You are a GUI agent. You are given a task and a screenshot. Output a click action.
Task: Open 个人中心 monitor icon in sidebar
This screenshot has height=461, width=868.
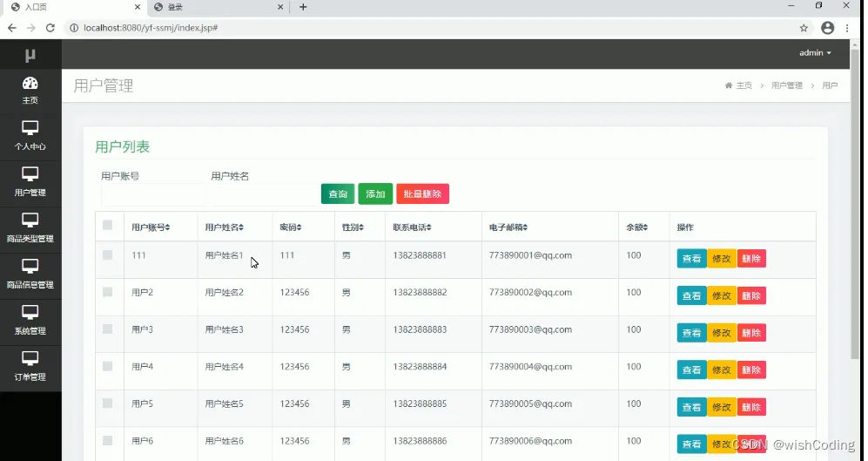click(x=30, y=128)
